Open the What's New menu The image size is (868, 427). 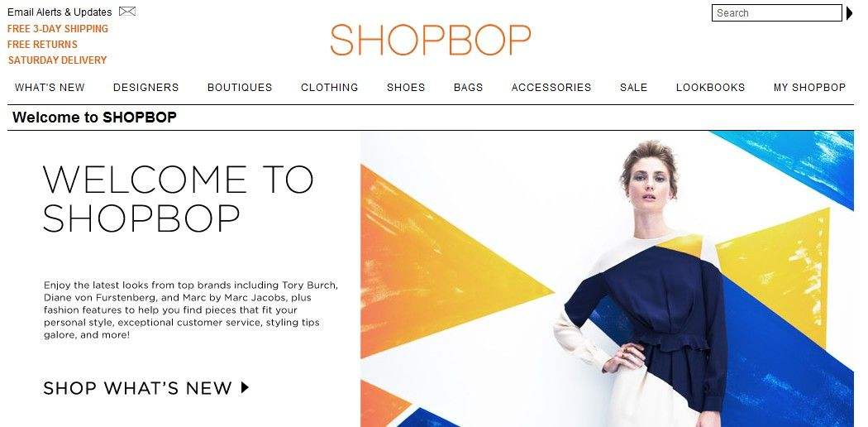50,88
